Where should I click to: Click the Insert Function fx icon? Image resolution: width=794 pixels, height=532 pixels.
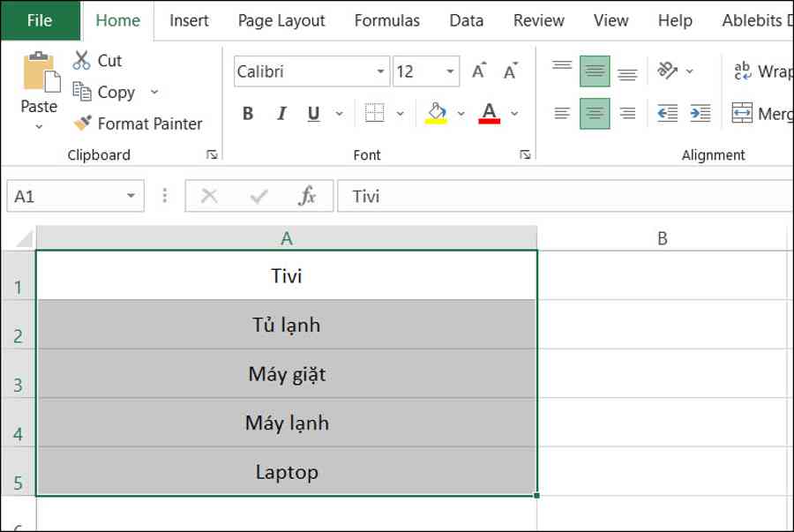click(x=307, y=195)
